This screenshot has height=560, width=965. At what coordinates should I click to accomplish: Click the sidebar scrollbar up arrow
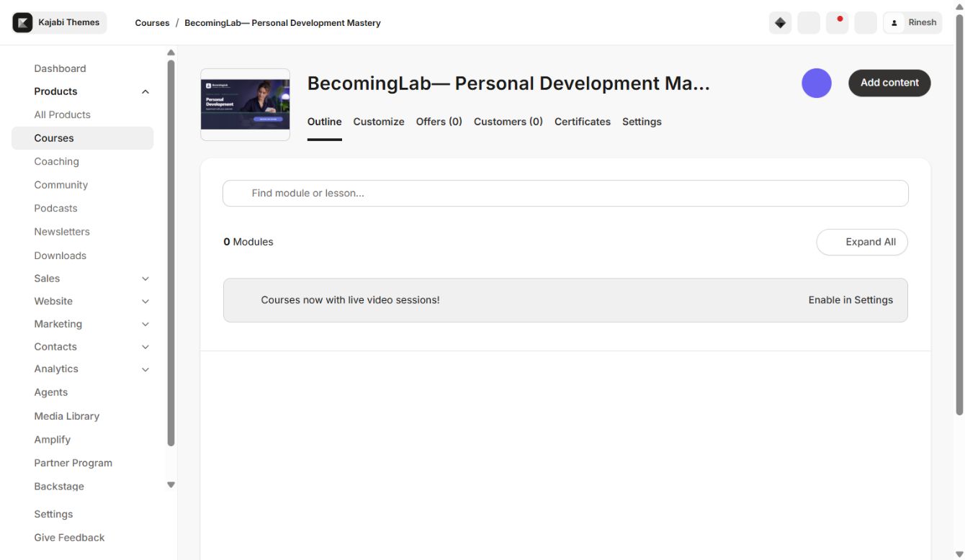[171, 53]
